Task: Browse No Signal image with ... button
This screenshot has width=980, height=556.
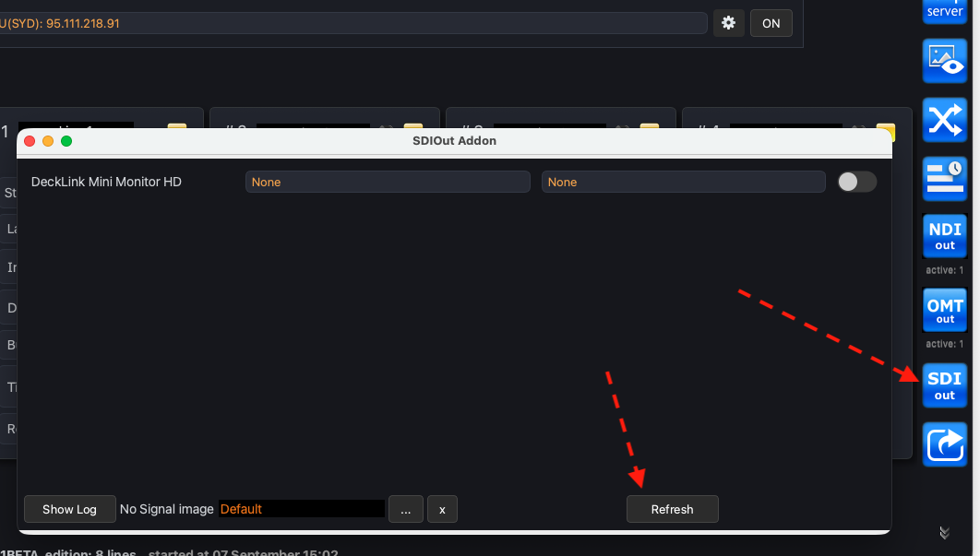Action: point(406,509)
